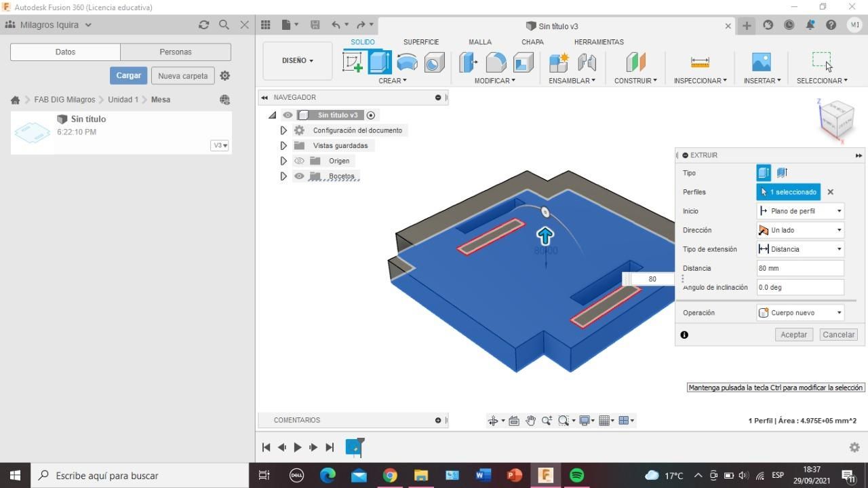The height and width of the screenshot is (488, 868).
Task: Activate the Sin título v3 component radio
Action: click(371, 115)
